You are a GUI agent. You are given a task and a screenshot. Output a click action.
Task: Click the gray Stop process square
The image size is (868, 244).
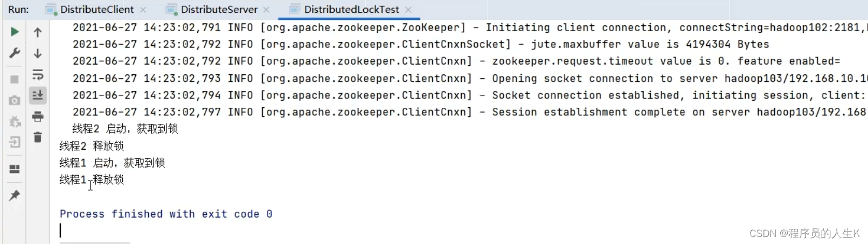[15, 79]
